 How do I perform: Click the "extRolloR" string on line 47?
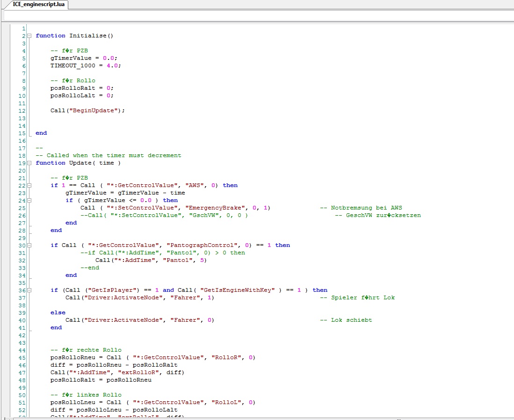coord(138,372)
